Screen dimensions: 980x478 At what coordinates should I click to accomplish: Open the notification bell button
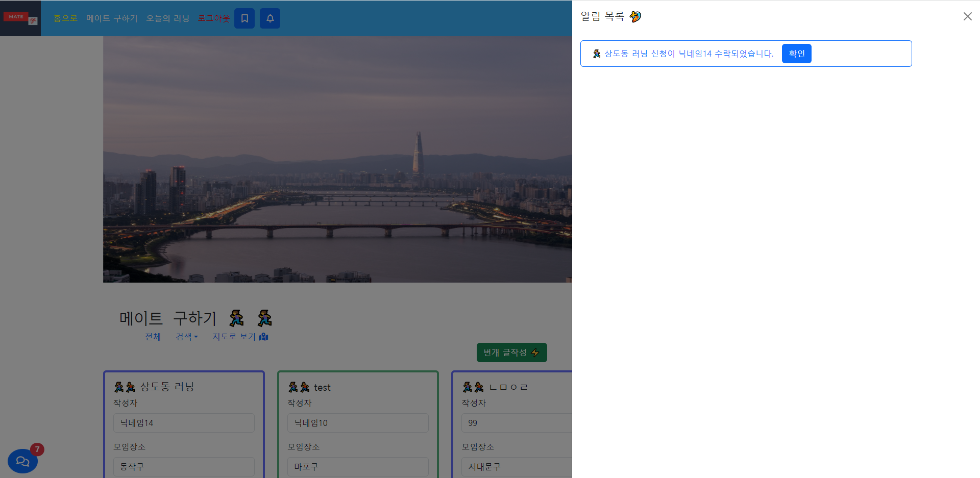point(270,18)
